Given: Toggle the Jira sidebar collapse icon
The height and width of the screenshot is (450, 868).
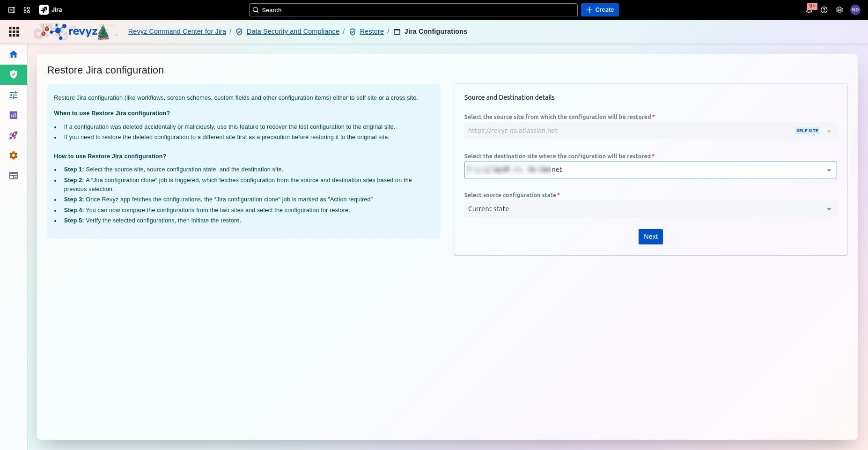Looking at the screenshot, I should [x=12, y=10].
